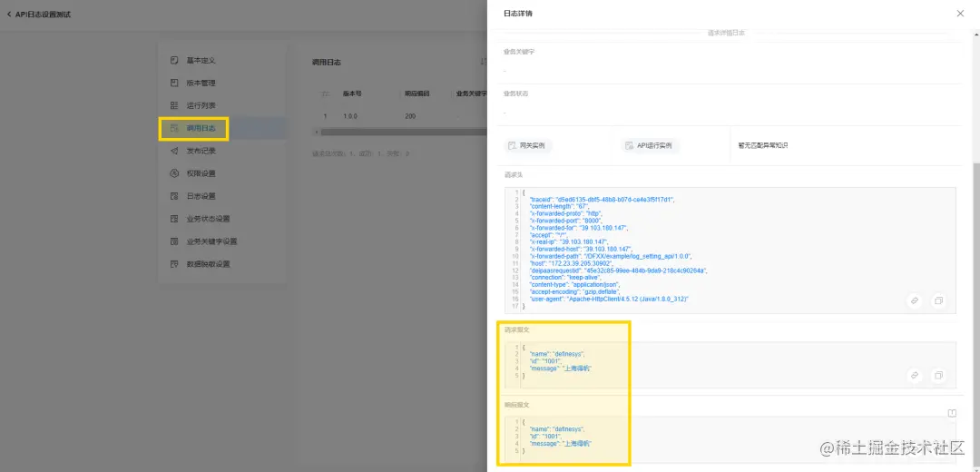This screenshot has width=980, height=472.
Task: Click the scrollbar left arrow under the table
Action: point(316,132)
